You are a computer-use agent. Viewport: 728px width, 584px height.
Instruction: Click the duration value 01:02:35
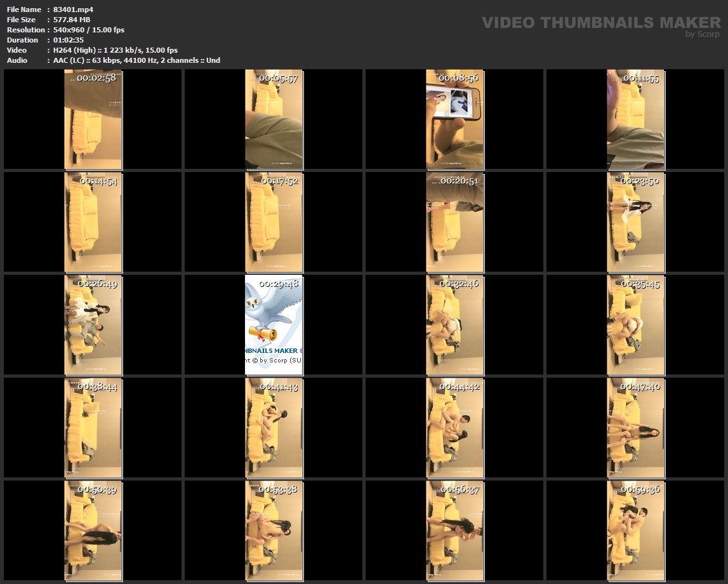coord(69,40)
